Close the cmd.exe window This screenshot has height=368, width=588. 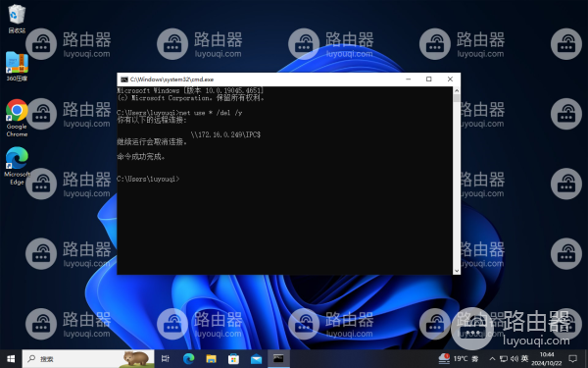tap(450, 79)
